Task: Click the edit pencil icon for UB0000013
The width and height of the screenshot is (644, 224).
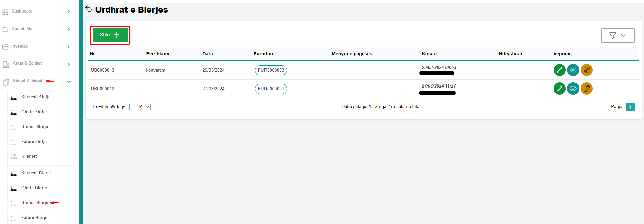Action: coord(559,70)
